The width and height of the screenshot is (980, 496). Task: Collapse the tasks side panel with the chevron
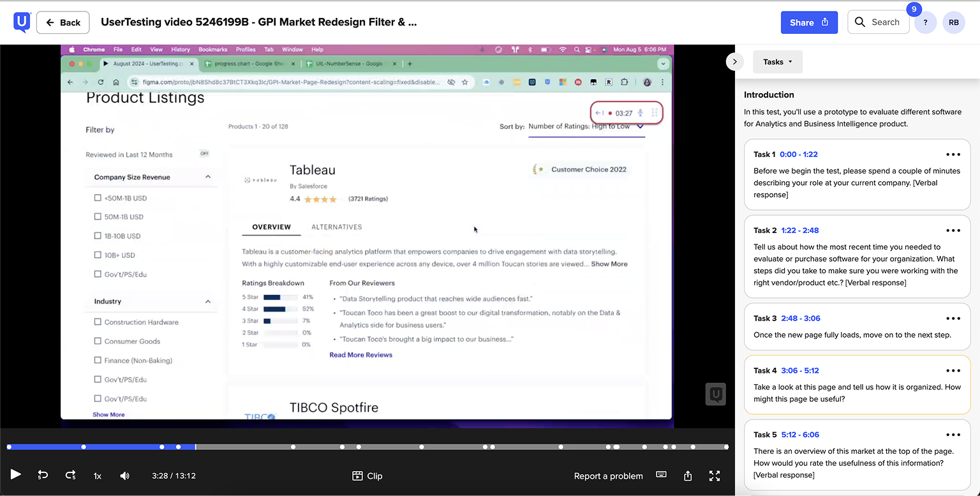click(x=734, y=62)
